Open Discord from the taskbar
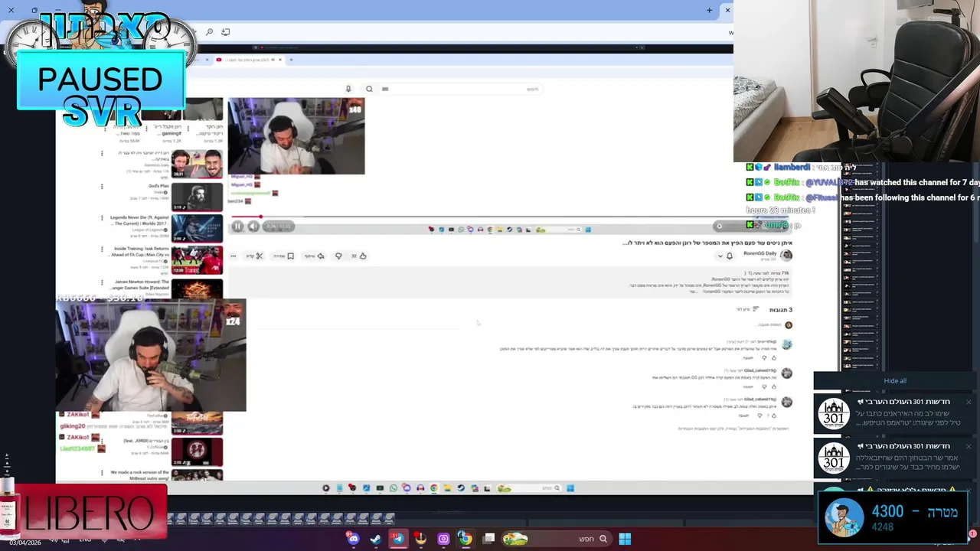The image size is (980, 551). click(353, 539)
